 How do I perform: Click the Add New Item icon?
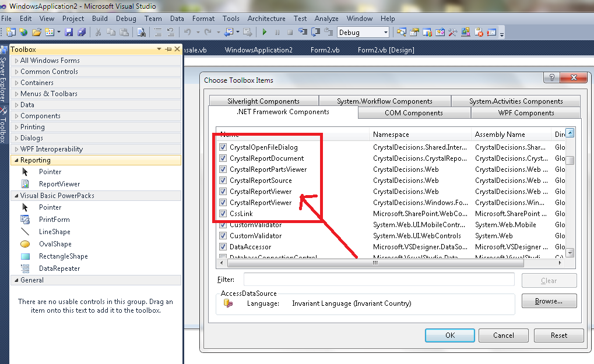(50, 33)
